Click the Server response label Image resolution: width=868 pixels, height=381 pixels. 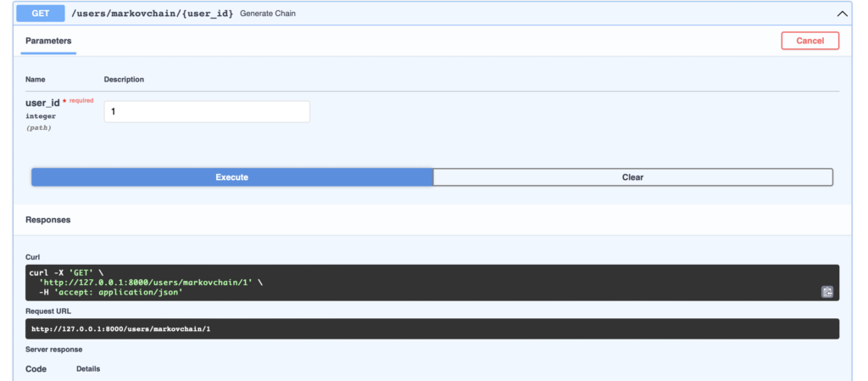coord(53,349)
